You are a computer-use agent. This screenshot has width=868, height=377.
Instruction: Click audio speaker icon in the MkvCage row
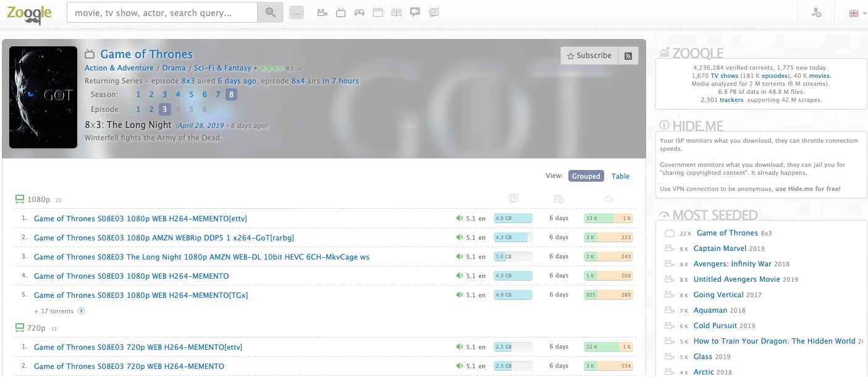(x=459, y=256)
